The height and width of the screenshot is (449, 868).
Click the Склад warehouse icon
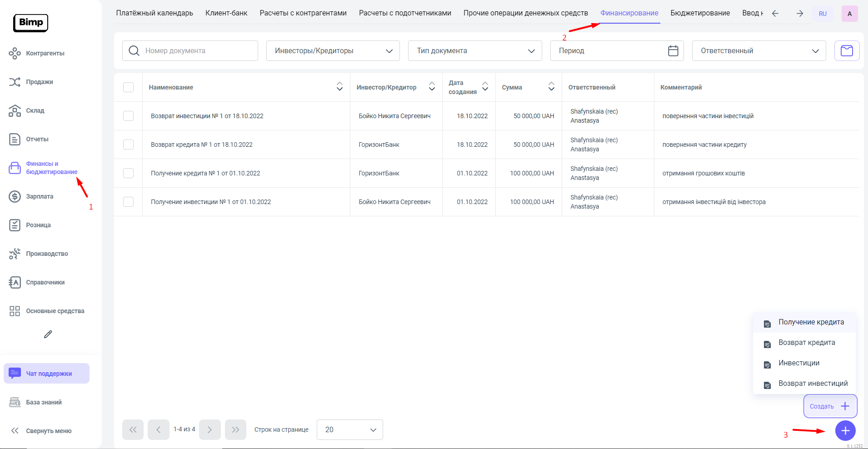[x=15, y=110]
